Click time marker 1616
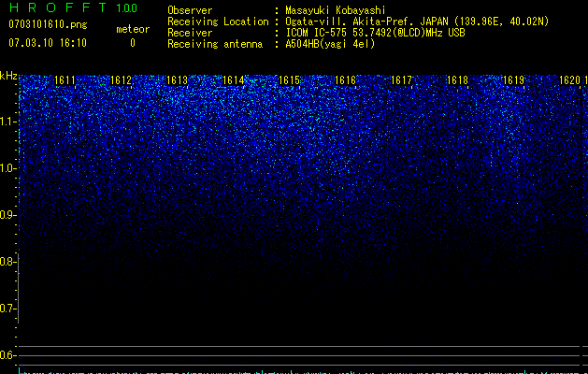This screenshot has height=374, width=588. [x=345, y=80]
